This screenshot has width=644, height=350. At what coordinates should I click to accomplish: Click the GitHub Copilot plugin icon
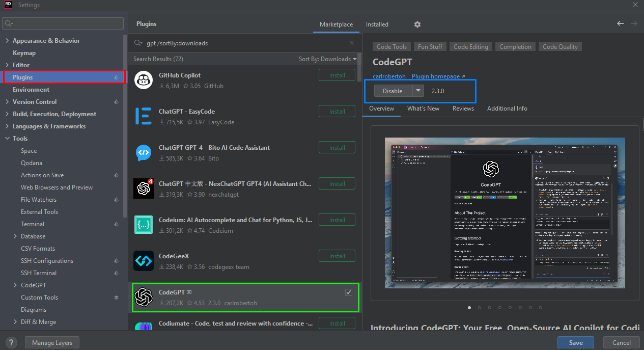click(144, 80)
